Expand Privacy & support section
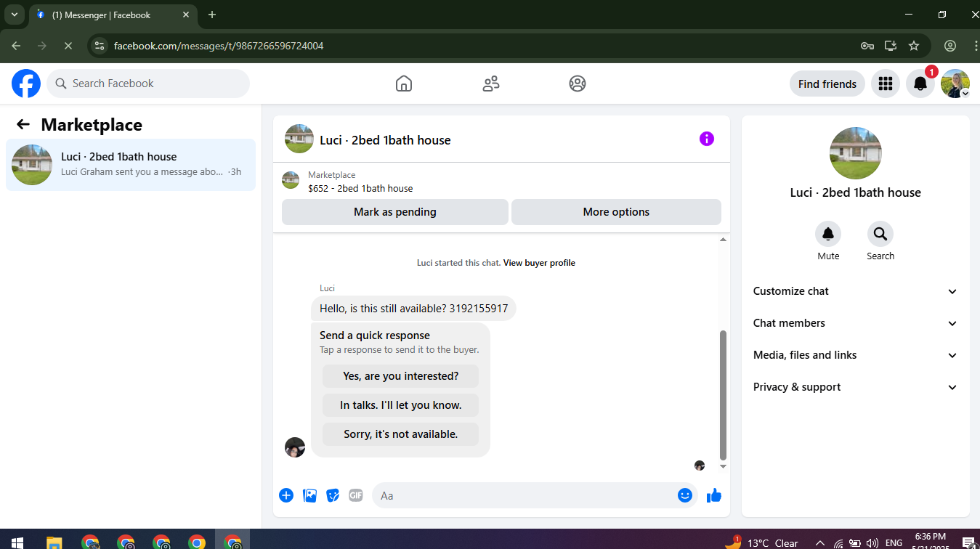This screenshot has width=980, height=549. (856, 387)
